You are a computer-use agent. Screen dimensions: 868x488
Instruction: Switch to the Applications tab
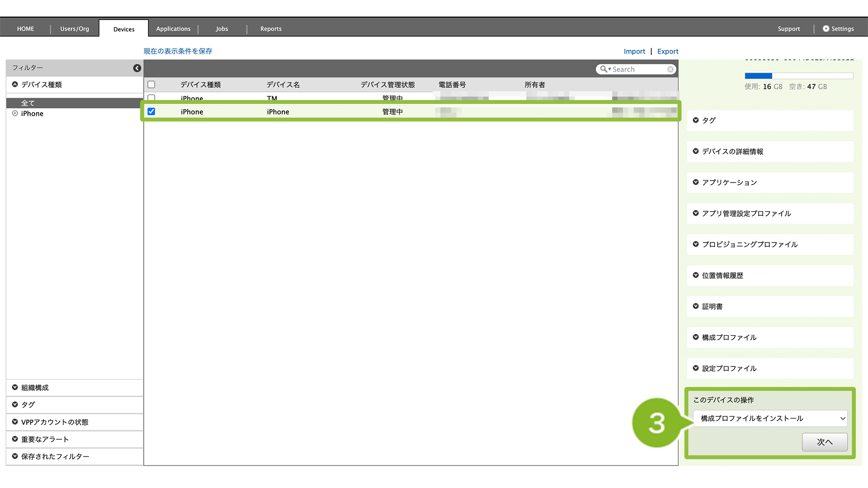pos(173,29)
